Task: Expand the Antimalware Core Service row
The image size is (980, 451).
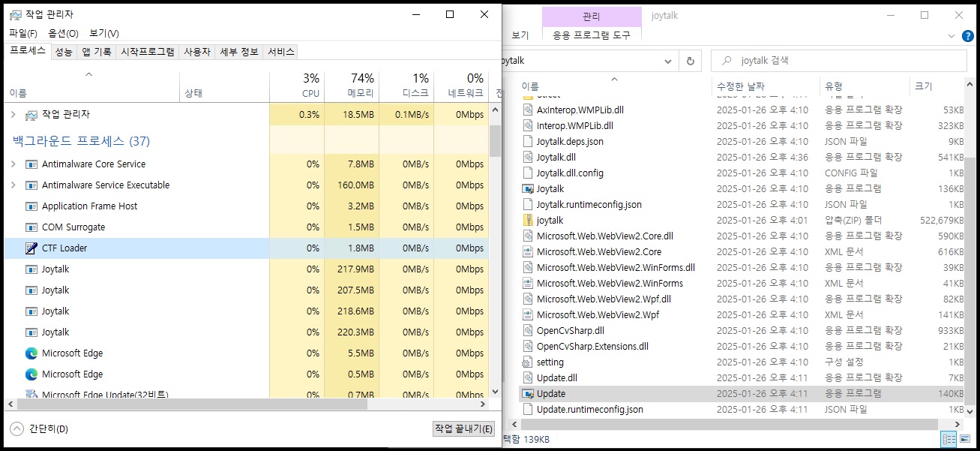Action: tap(13, 164)
